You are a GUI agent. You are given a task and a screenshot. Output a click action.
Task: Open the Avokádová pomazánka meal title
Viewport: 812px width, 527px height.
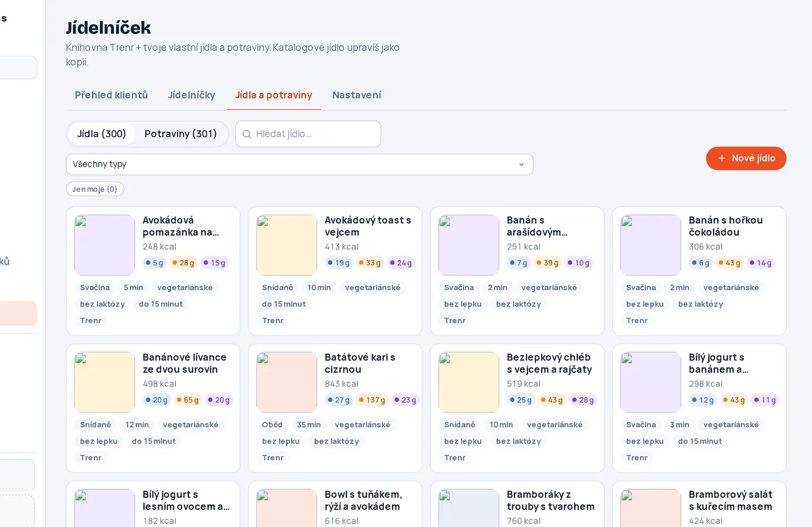[181, 226]
